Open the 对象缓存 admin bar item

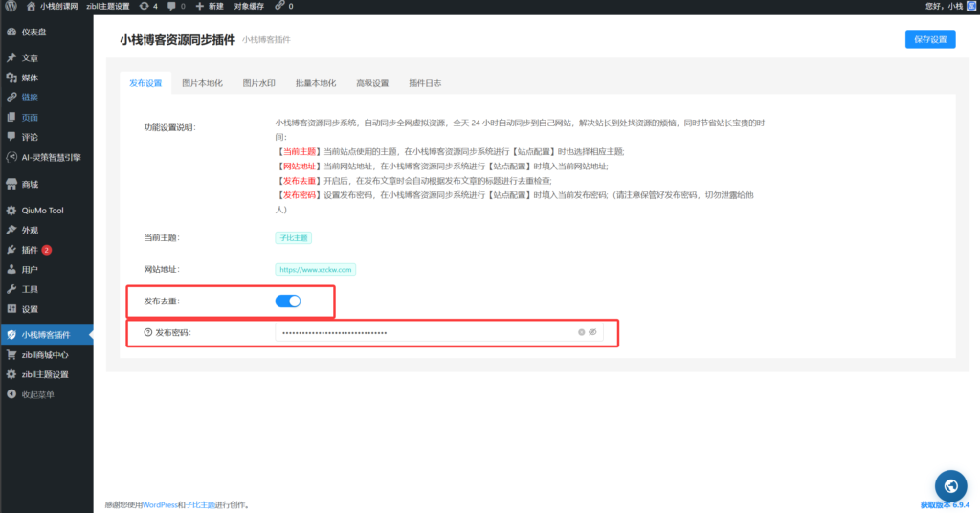(249, 7)
